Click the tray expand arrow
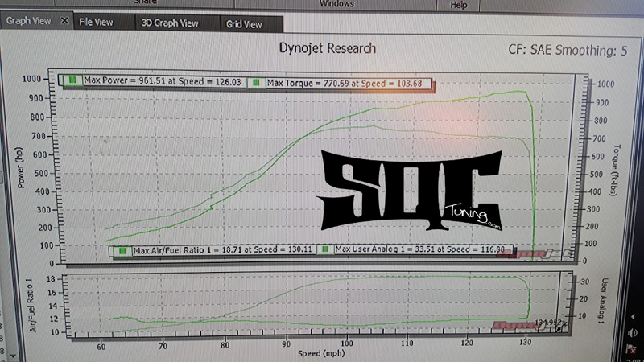 [633, 316]
